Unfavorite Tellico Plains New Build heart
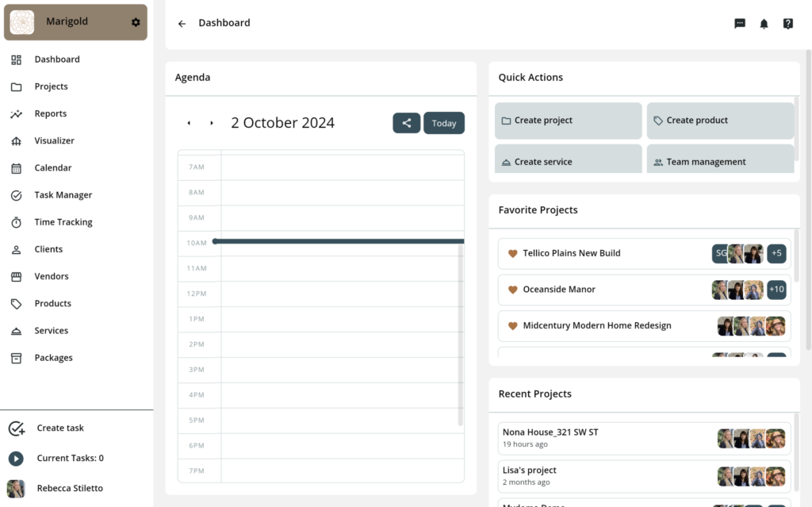Screen dimensions: 812x507 coord(512,254)
